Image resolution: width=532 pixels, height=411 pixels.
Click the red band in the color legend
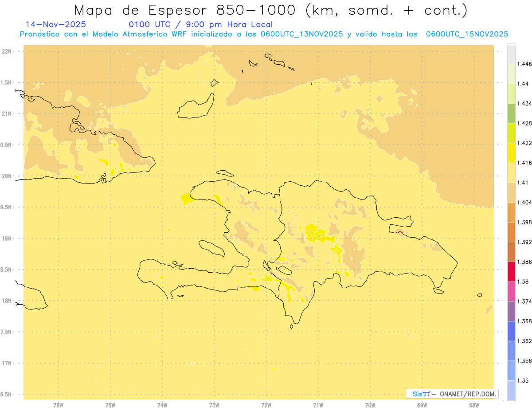[x=511, y=271]
